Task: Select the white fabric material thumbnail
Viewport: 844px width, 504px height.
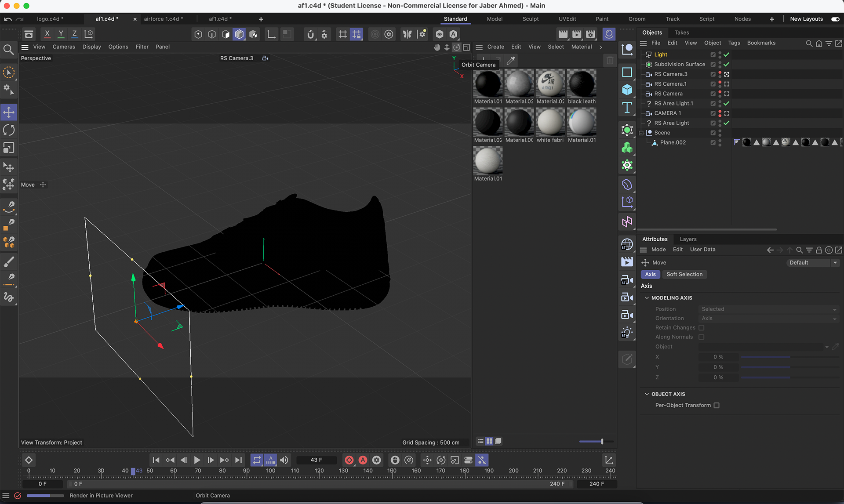Action: pos(550,123)
